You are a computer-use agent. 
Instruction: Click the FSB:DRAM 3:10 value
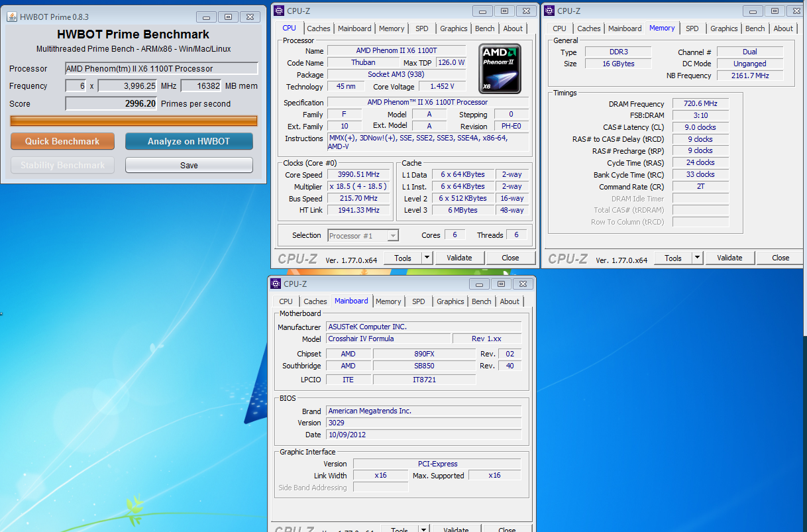pyautogui.click(x=700, y=115)
